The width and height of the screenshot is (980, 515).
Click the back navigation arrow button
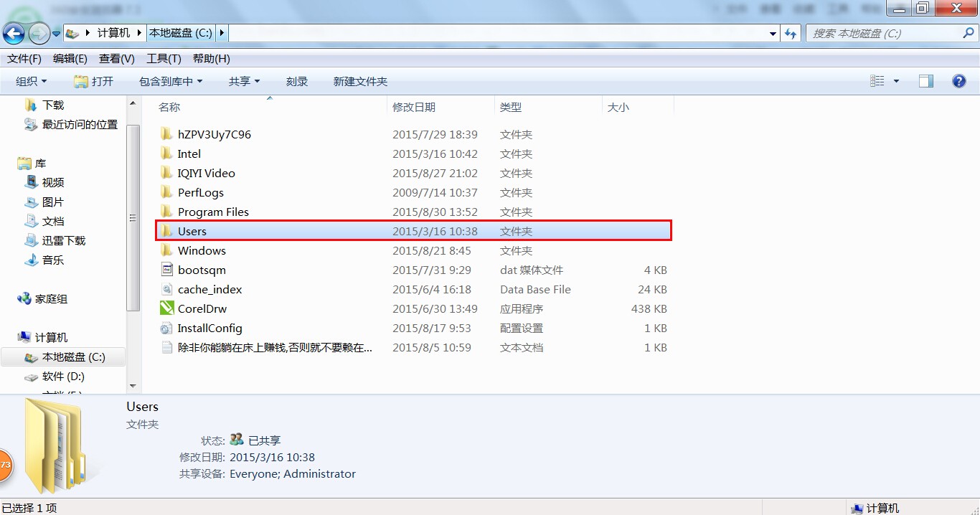click(14, 33)
